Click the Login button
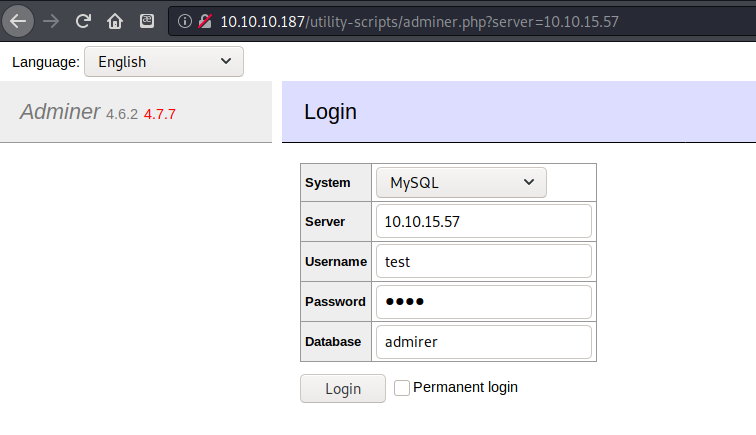 [342, 389]
